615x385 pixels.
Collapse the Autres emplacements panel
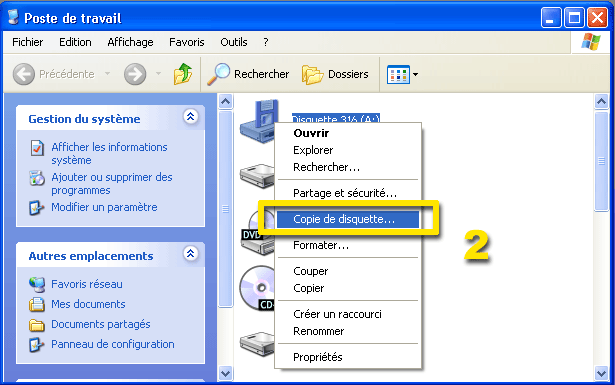pyautogui.click(x=191, y=254)
